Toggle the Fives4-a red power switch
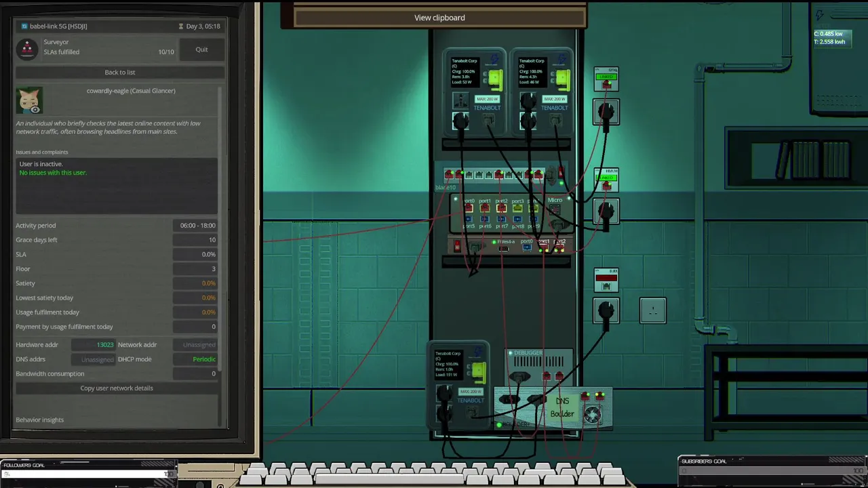Viewport: 868px width, 488px height. click(457, 245)
